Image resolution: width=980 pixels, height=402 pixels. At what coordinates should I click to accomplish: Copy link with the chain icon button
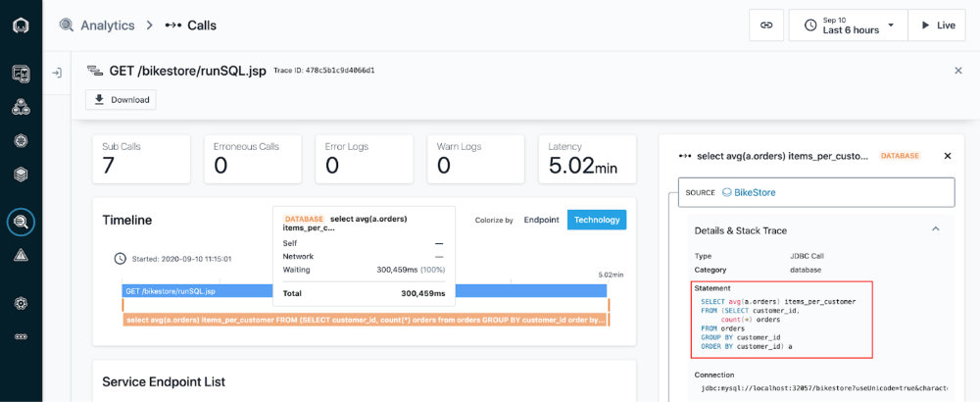766,25
